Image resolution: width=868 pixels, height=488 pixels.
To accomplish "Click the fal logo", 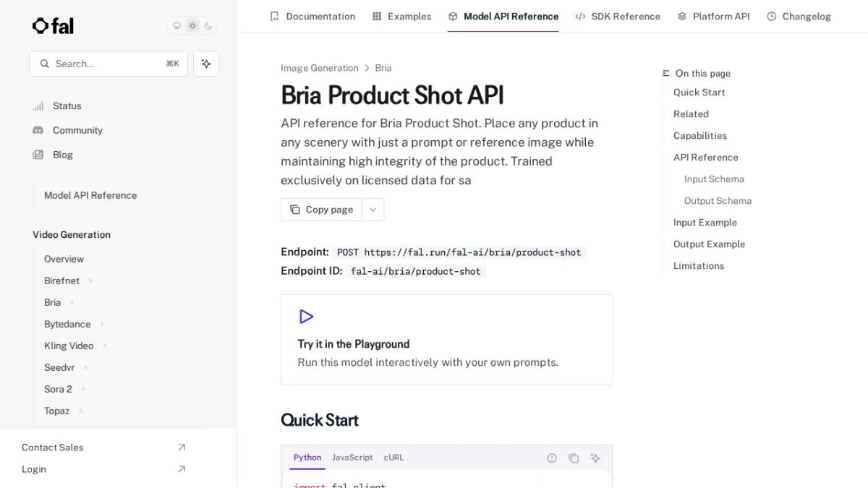I will tap(53, 26).
